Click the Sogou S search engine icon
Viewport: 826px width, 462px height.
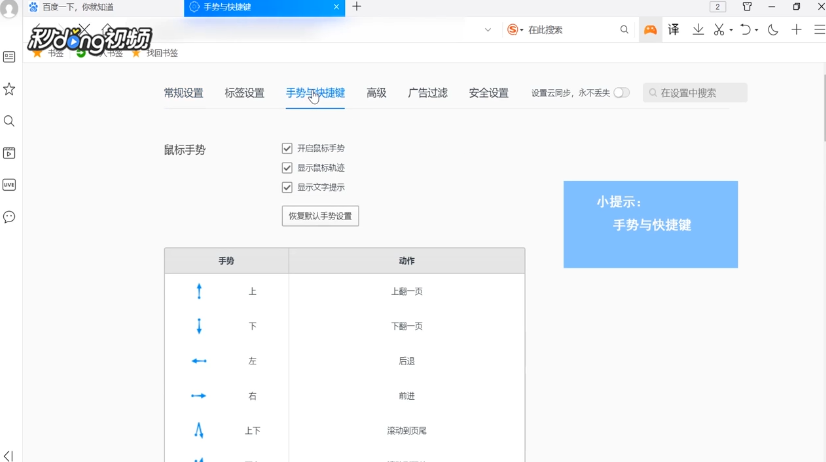512,30
